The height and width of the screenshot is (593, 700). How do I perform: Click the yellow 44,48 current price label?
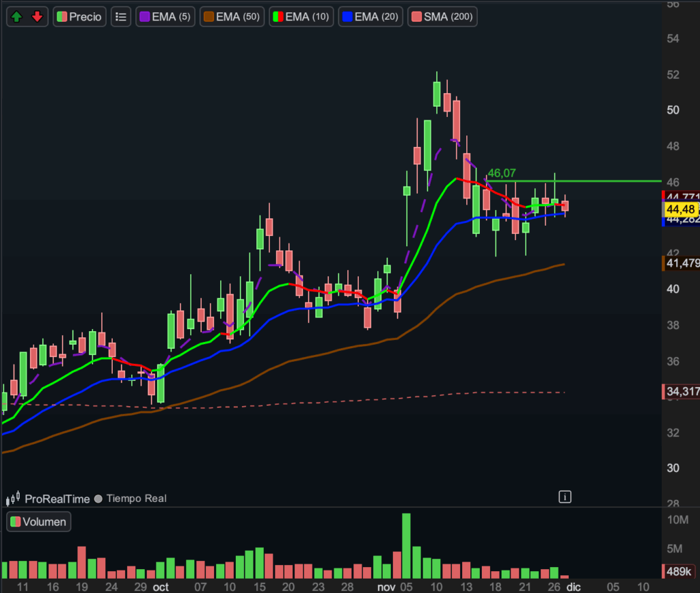tap(681, 209)
